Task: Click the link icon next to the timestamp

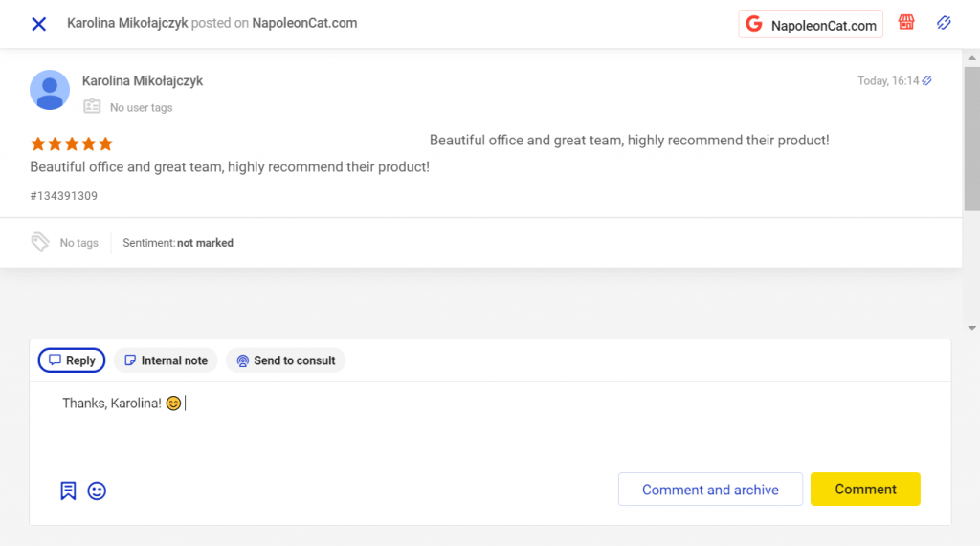Action: point(926,81)
